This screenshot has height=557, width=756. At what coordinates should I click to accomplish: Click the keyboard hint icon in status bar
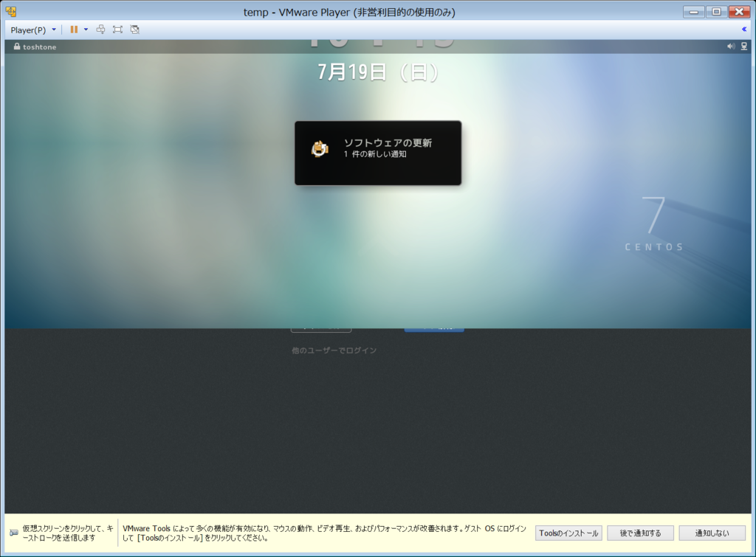coord(14,533)
